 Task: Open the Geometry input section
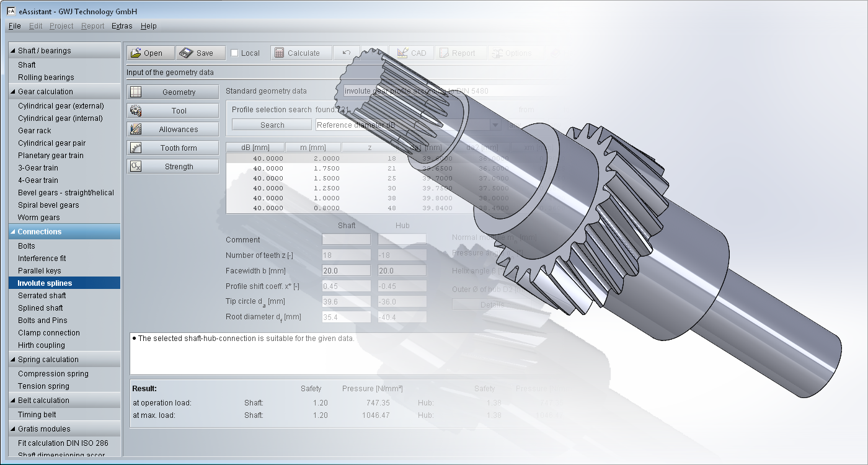click(x=173, y=92)
